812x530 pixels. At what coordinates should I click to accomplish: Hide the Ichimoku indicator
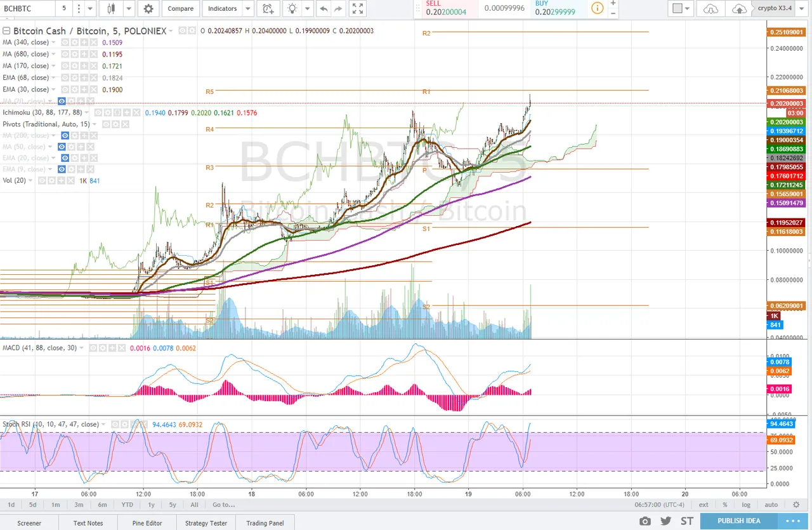coord(98,112)
